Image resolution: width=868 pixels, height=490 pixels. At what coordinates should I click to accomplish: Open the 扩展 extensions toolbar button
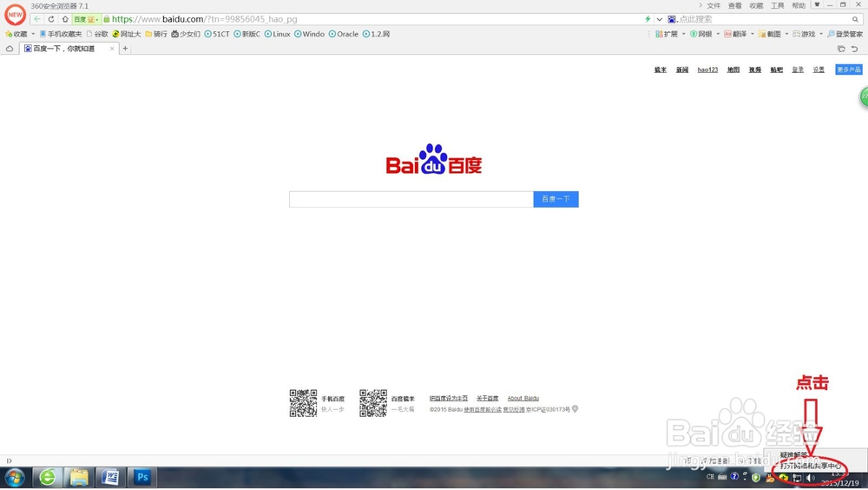pos(667,34)
